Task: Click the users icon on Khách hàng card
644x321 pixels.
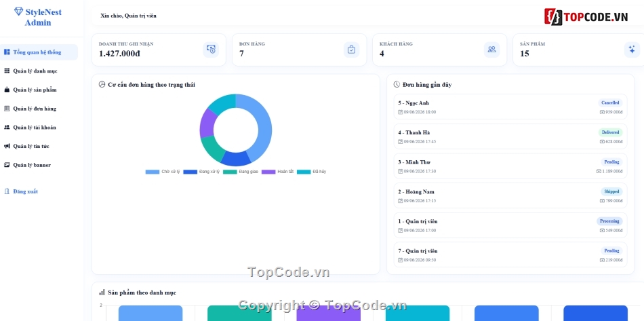Action: (491, 50)
